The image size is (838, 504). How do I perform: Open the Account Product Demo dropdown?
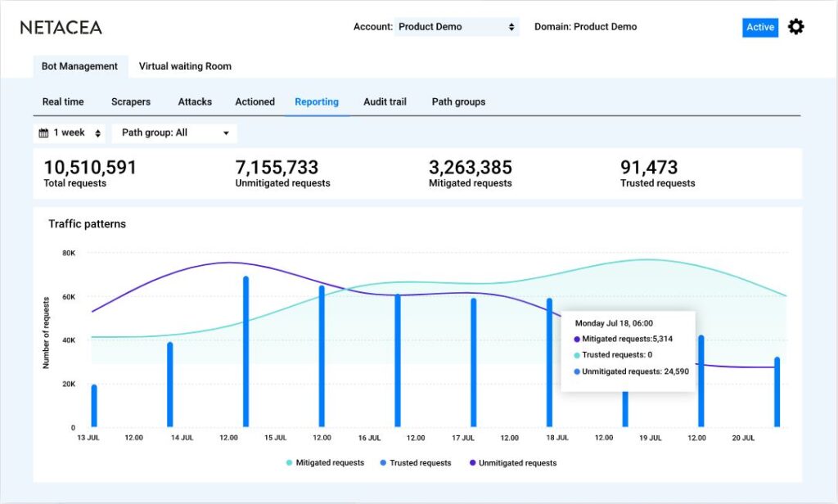coord(457,27)
